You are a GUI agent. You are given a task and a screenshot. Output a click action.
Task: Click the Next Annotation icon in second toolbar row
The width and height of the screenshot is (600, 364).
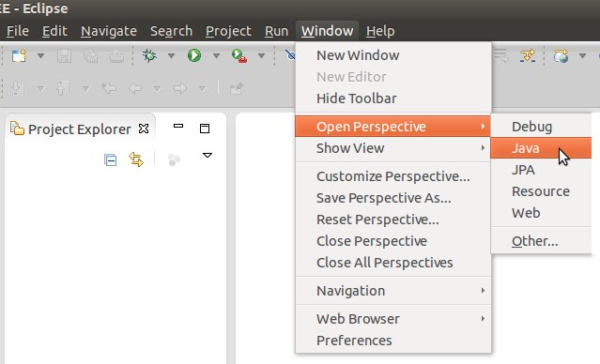(x=18, y=89)
